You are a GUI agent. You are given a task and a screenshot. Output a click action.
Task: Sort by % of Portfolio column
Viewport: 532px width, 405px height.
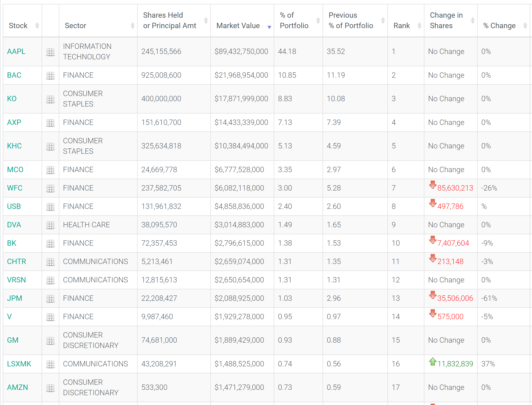(298, 21)
